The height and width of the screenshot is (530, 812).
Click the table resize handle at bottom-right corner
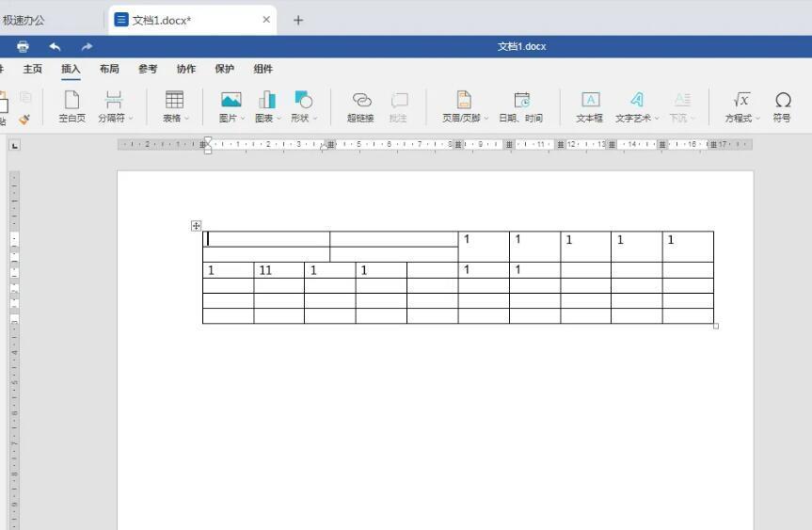716,326
